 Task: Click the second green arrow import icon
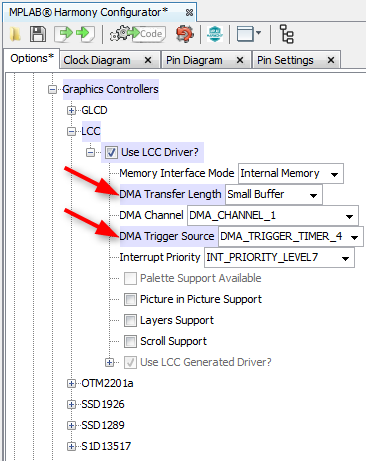[x=85, y=34]
